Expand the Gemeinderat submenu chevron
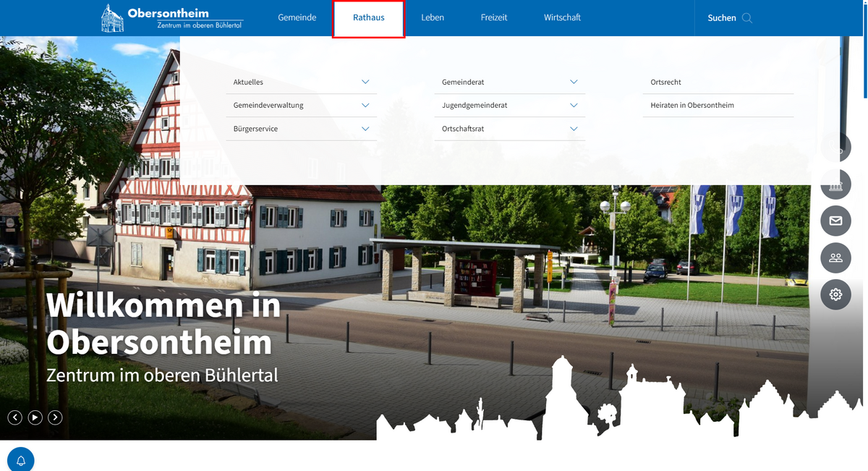The height and width of the screenshot is (471, 868). click(x=574, y=82)
